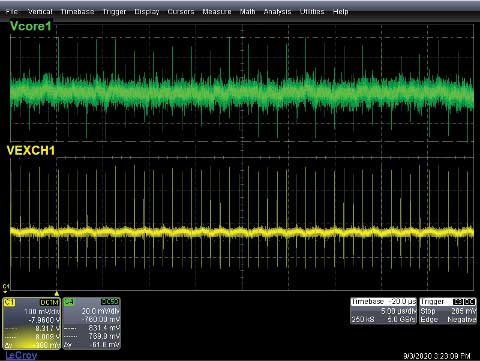Open the Trigger menu
The width and height of the screenshot is (480, 361).
point(114,12)
